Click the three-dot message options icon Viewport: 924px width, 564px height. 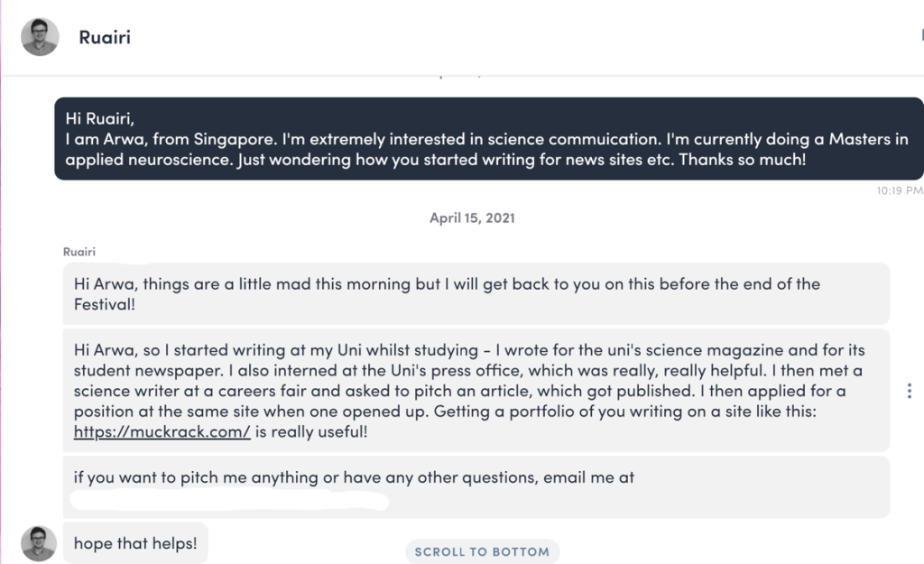click(x=909, y=391)
